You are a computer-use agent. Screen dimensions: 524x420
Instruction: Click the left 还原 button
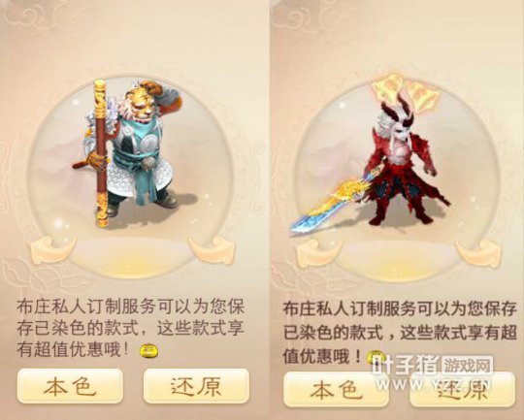196,386
